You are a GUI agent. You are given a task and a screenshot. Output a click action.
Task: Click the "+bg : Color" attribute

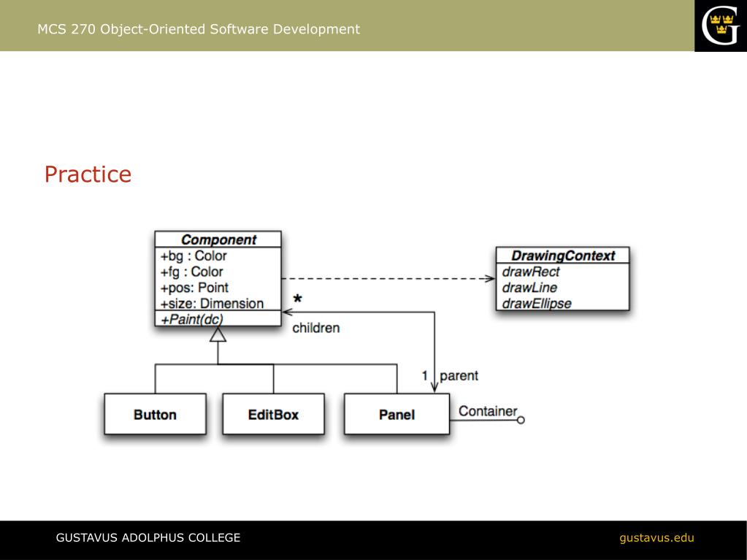[x=194, y=256]
